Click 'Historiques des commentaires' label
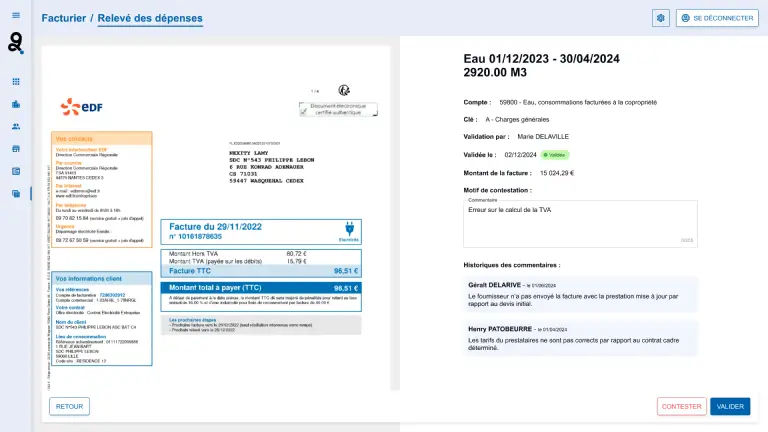Image resolution: width=768 pixels, height=432 pixels. point(512,265)
